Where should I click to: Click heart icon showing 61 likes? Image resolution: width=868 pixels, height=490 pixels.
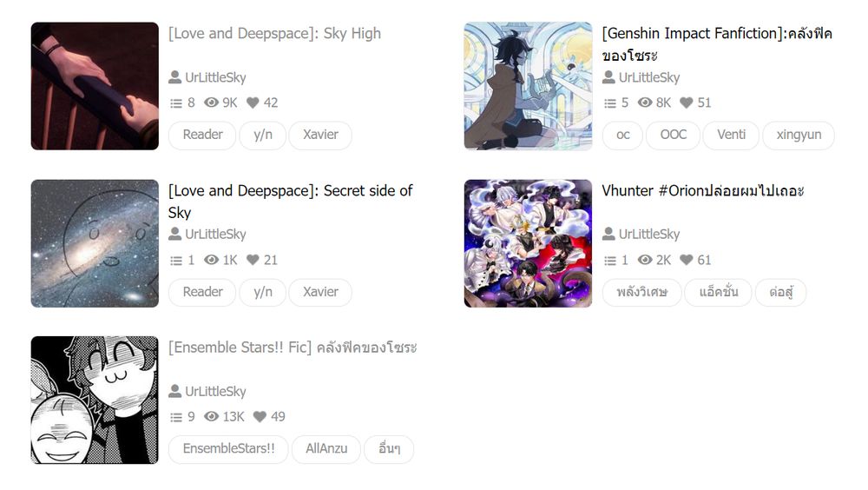tap(686, 260)
